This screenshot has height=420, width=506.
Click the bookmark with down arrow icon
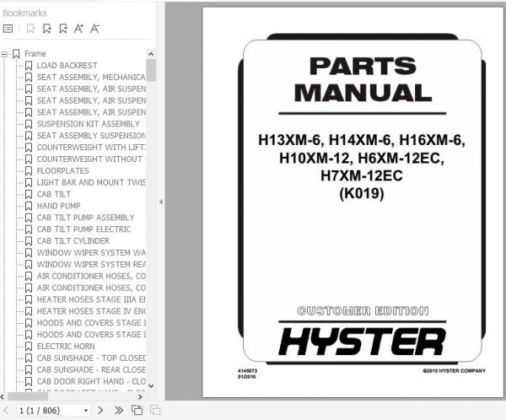coord(63,29)
